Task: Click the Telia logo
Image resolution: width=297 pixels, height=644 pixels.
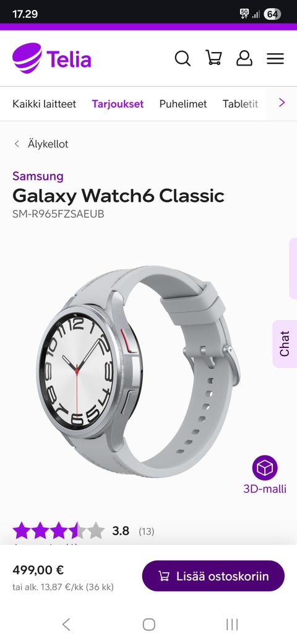Action: [52, 58]
